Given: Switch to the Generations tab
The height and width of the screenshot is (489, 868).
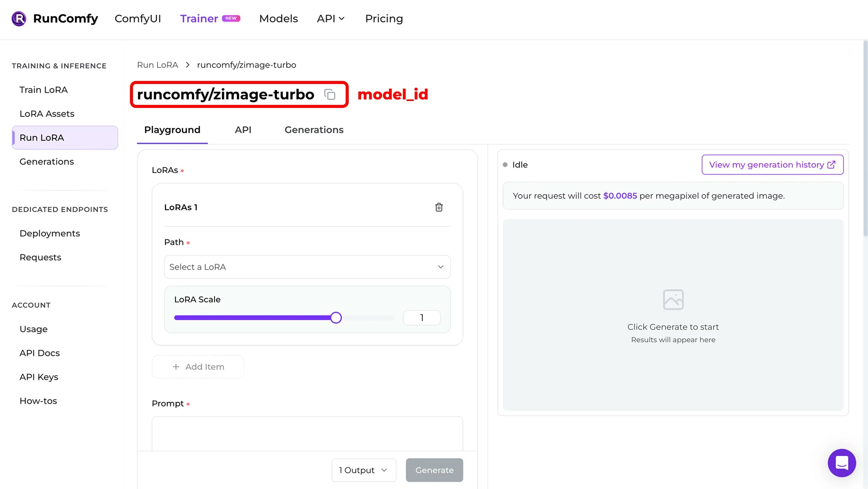Looking at the screenshot, I should 314,130.
